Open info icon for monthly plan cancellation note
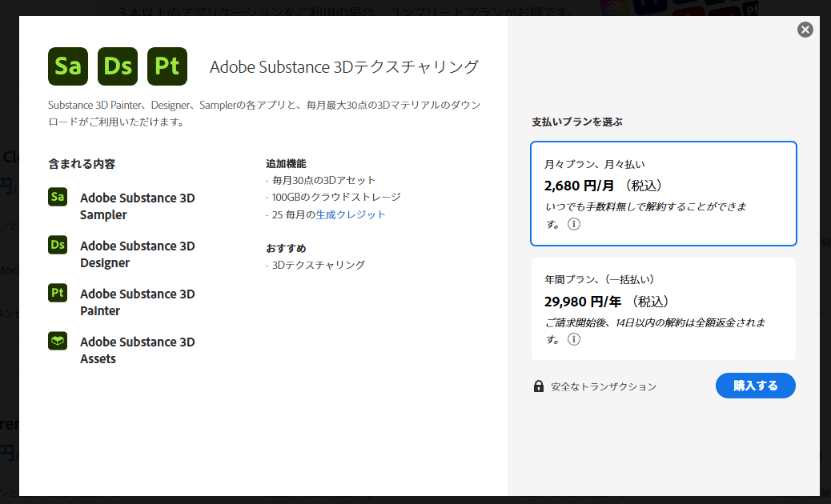The image size is (831, 504). click(574, 224)
